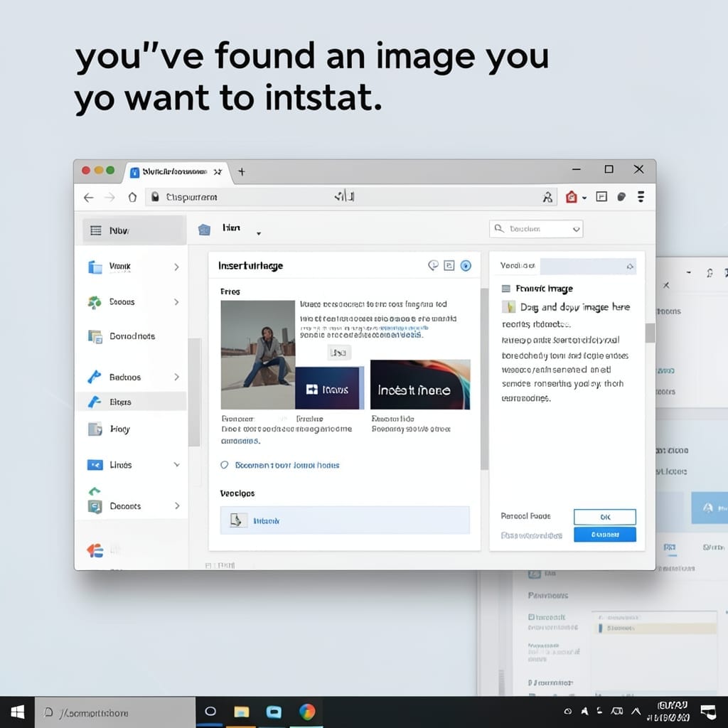Expand the Vronk chevron
The width and height of the screenshot is (728, 728).
tap(176, 267)
